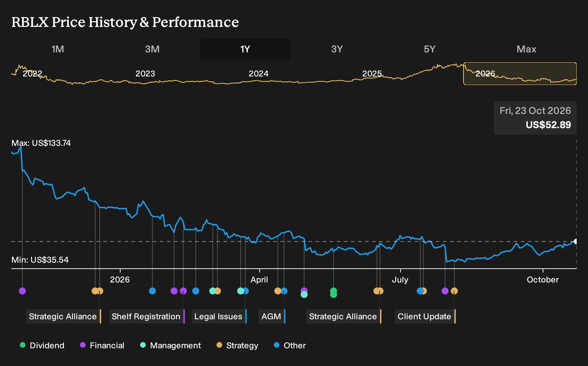Viewport: 588px width, 366px height.
Task: Click the purple Financial dot before Client Update dot
Action: [x=445, y=291]
